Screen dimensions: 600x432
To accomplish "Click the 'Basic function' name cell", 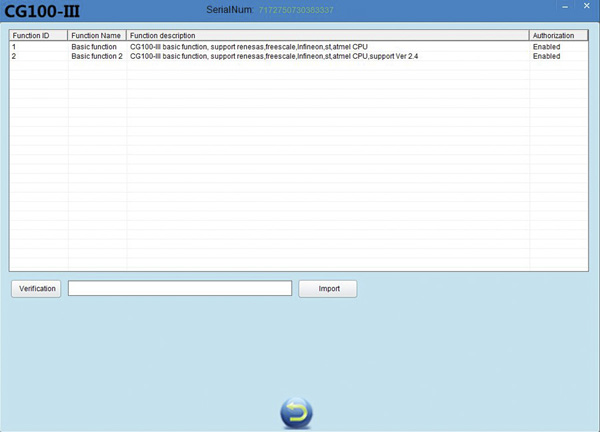I will [x=94, y=47].
